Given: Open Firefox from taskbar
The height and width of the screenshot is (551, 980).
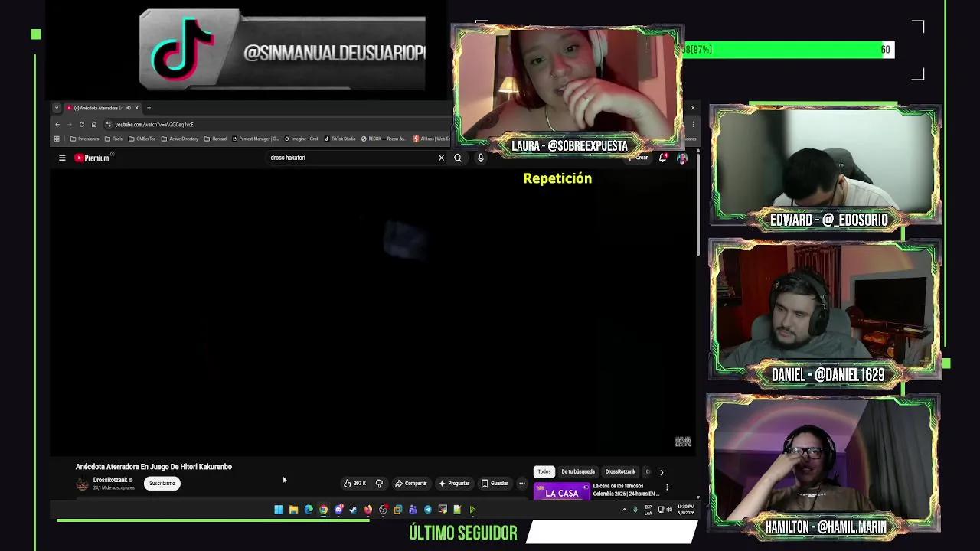Looking at the screenshot, I should (368, 510).
